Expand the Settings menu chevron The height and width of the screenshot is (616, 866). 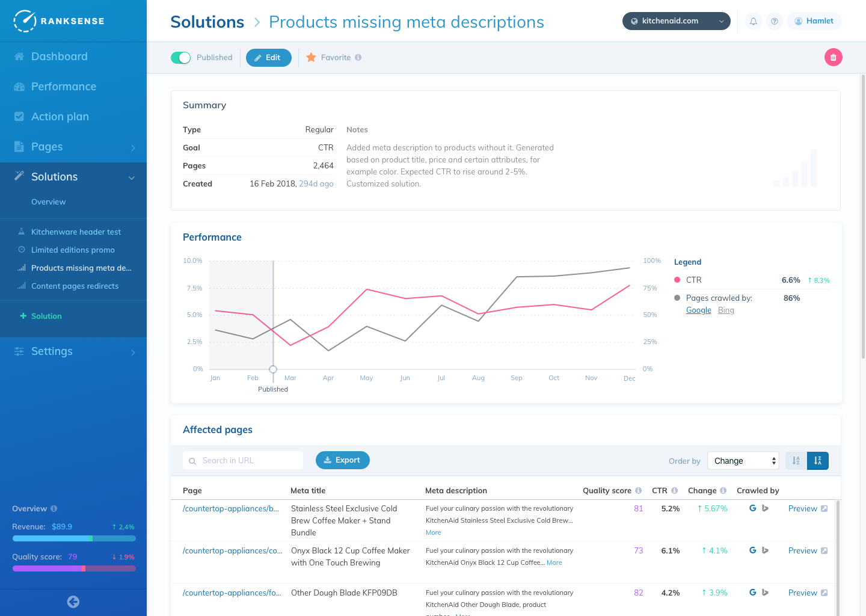click(x=133, y=352)
